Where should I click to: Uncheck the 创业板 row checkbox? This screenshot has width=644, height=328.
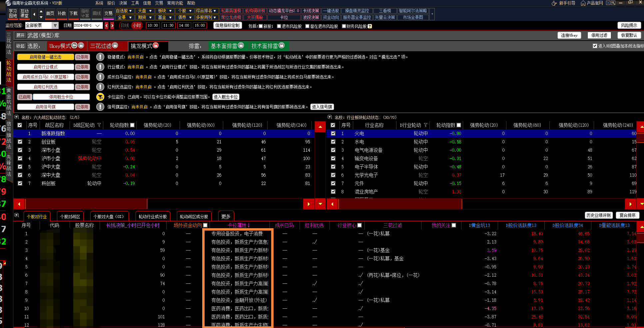20,142
